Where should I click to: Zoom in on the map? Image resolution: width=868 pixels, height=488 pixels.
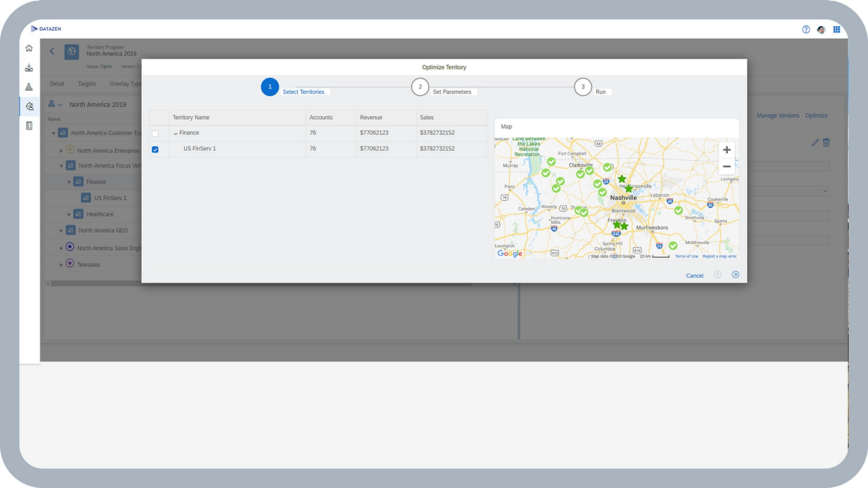pos(727,150)
